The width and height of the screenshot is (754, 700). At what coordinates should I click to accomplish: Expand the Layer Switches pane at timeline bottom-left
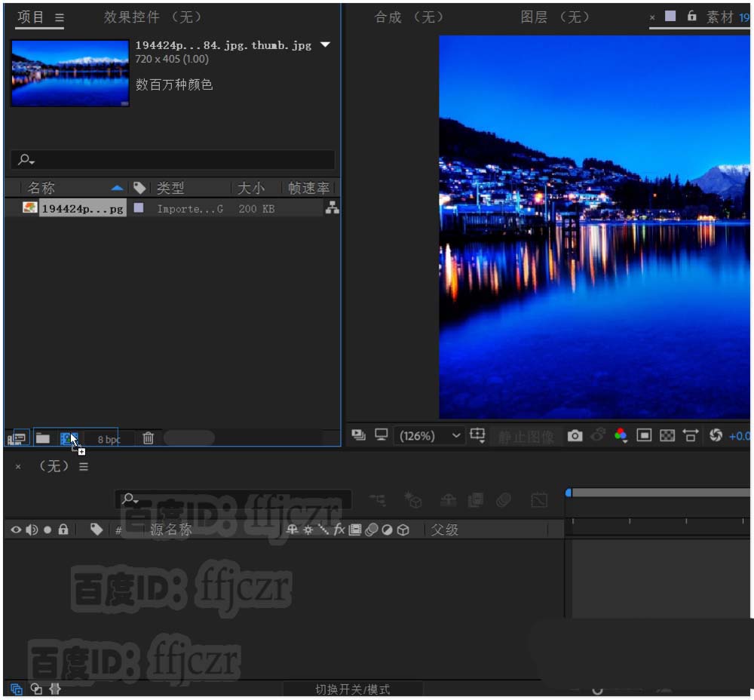click(x=16, y=689)
